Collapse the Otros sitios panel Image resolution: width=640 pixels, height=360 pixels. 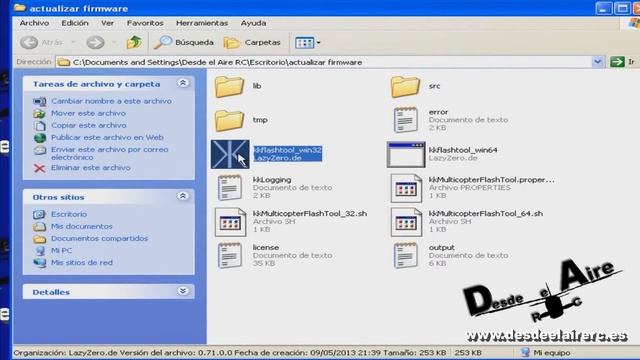coord(183,196)
